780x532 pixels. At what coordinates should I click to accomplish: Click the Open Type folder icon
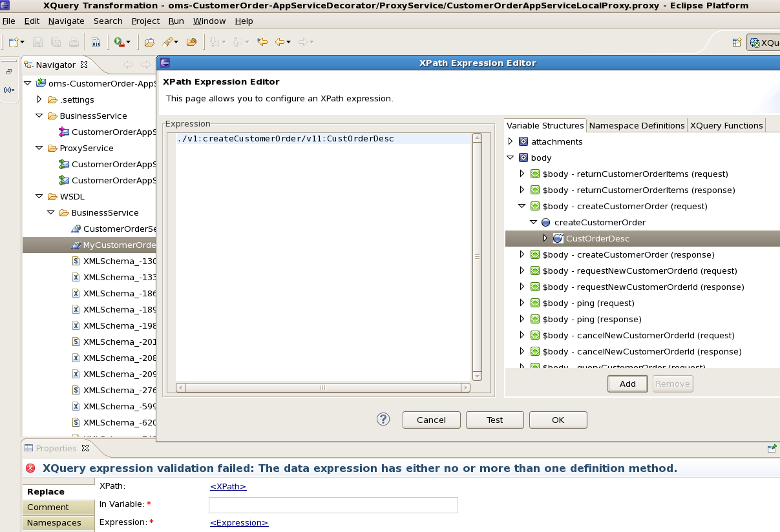coord(149,43)
